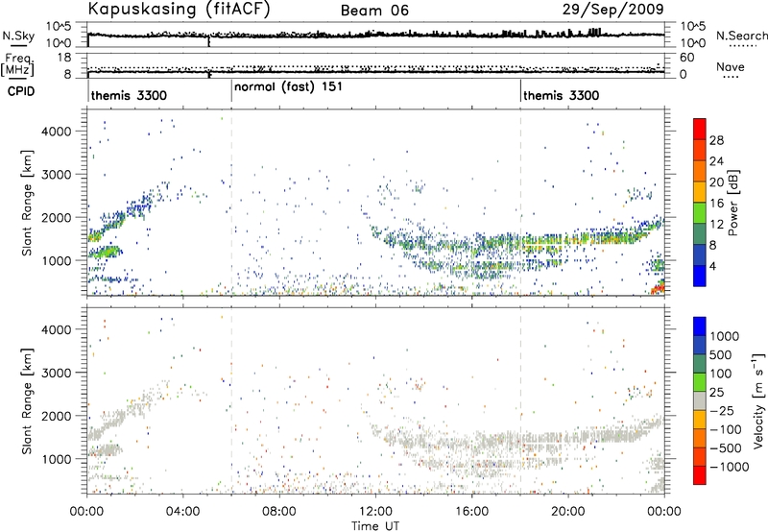768x532 pixels.
Task: Click the '20:00' time axis tick
Action: 567,512
